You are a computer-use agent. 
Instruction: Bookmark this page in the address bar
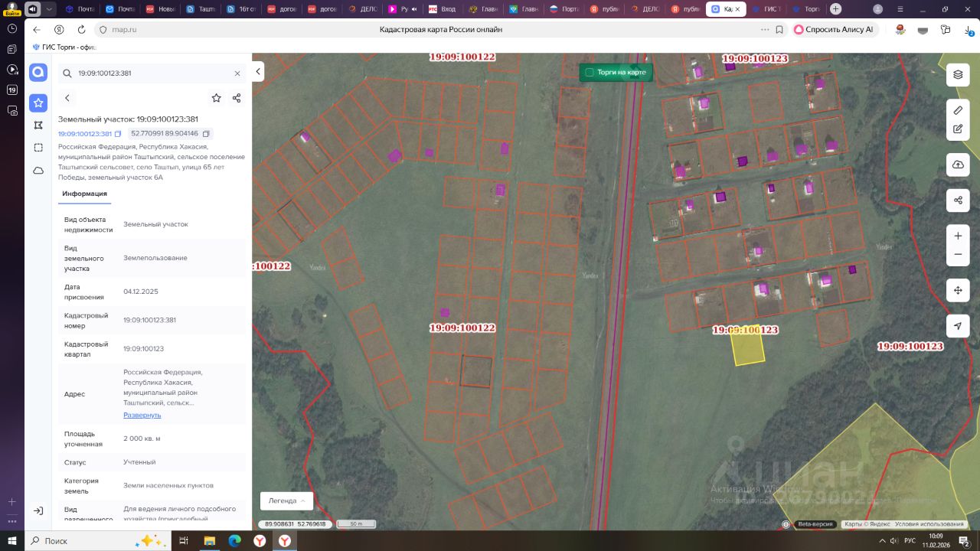pyautogui.click(x=779, y=29)
